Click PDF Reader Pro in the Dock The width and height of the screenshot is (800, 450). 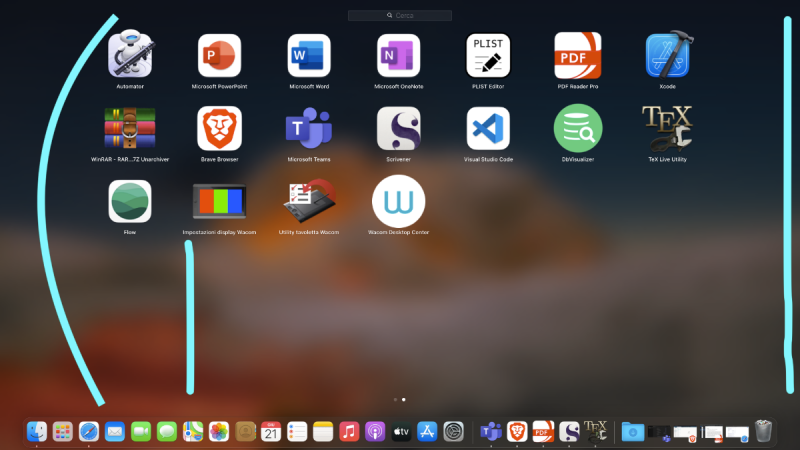coord(543,432)
